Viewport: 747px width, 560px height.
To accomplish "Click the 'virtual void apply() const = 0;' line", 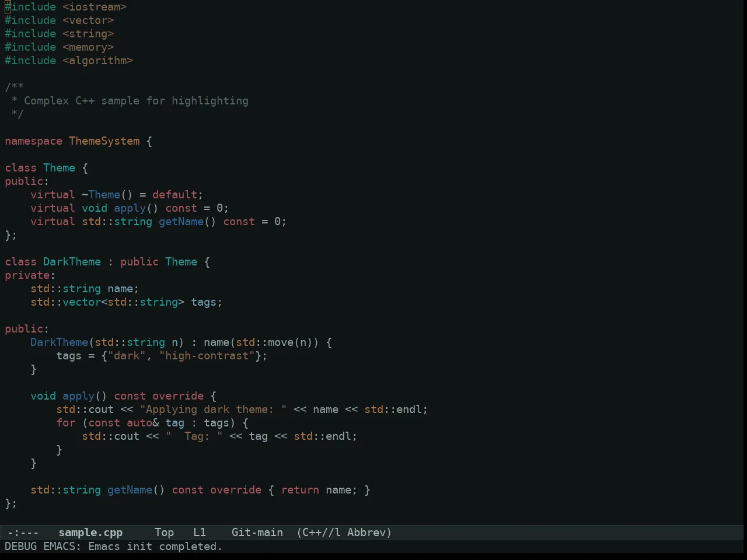I will pyautogui.click(x=130, y=208).
